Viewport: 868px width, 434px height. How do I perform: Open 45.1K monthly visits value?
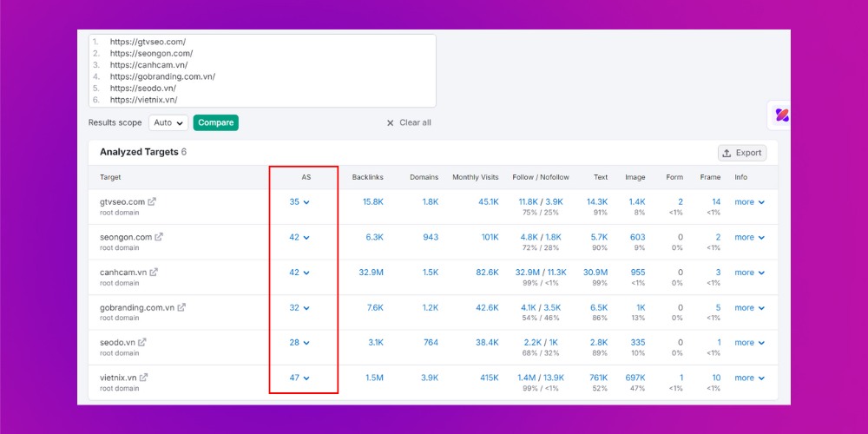tap(488, 202)
